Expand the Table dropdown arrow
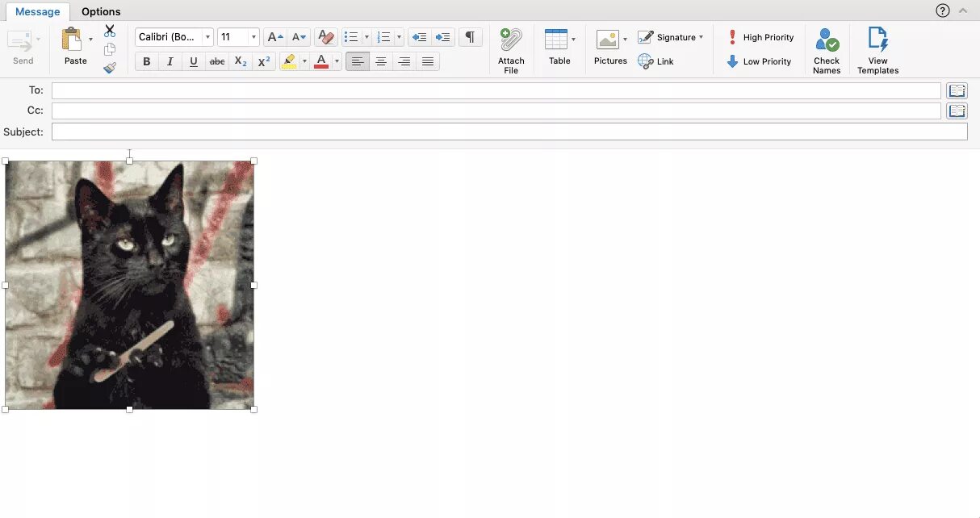 click(x=574, y=39)
